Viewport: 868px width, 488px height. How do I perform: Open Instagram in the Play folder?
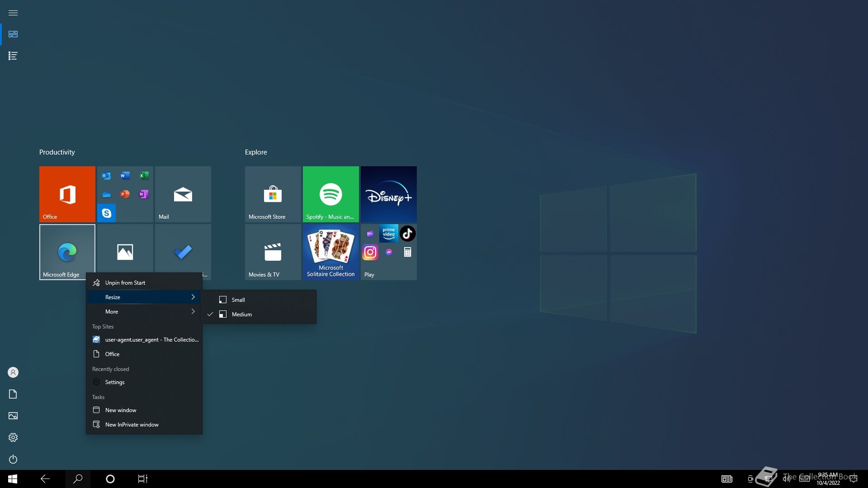[370, 252]
